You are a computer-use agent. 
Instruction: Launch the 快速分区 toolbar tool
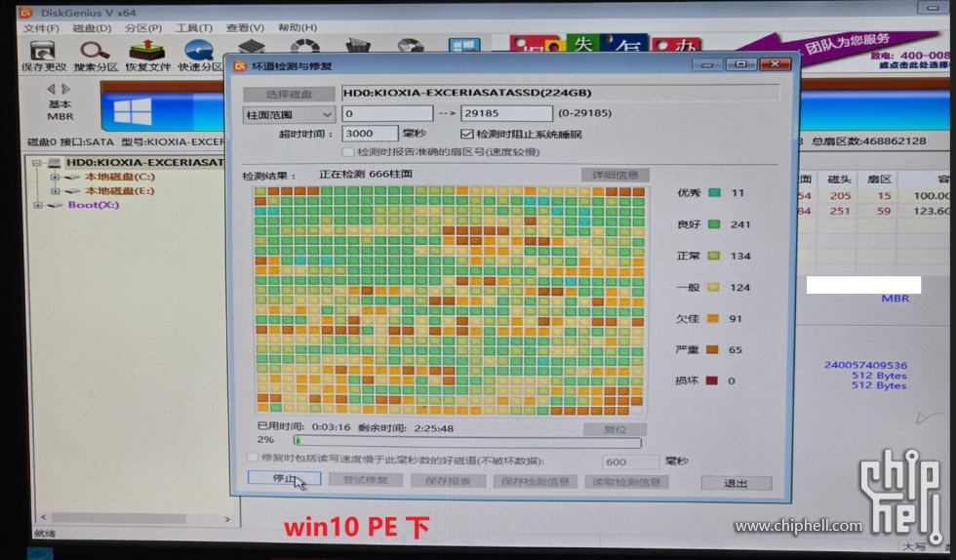point(199,51)
